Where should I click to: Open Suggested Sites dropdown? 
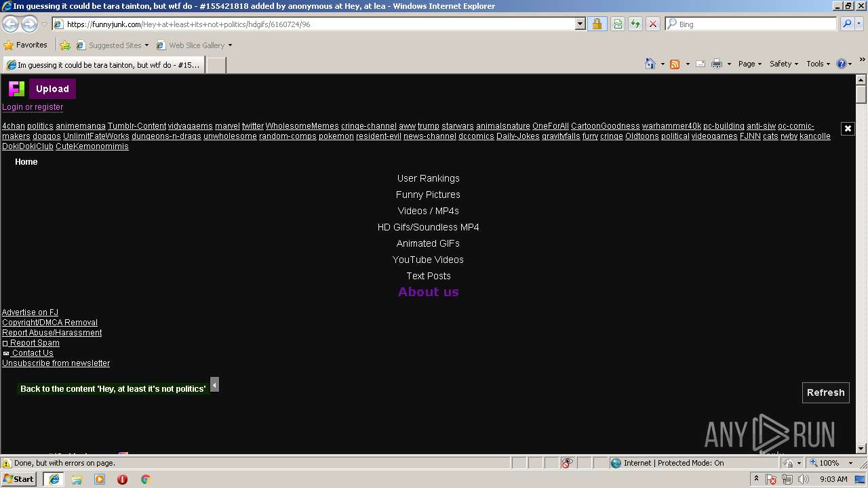(x=112, y=45)
